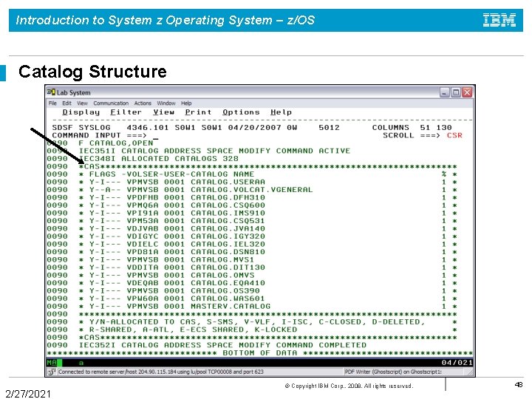Open SDSF Filter action bar item
The image size is (532, 399).
click(126, 112)
